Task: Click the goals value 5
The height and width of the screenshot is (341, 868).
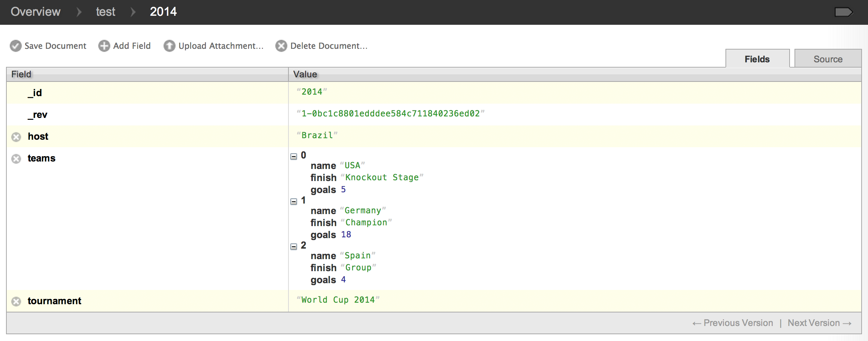Action: [x=343, y=189]
